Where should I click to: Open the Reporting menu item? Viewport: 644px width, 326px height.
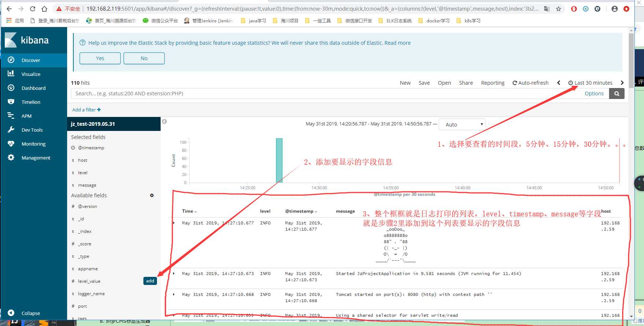[x=493, y=83]
